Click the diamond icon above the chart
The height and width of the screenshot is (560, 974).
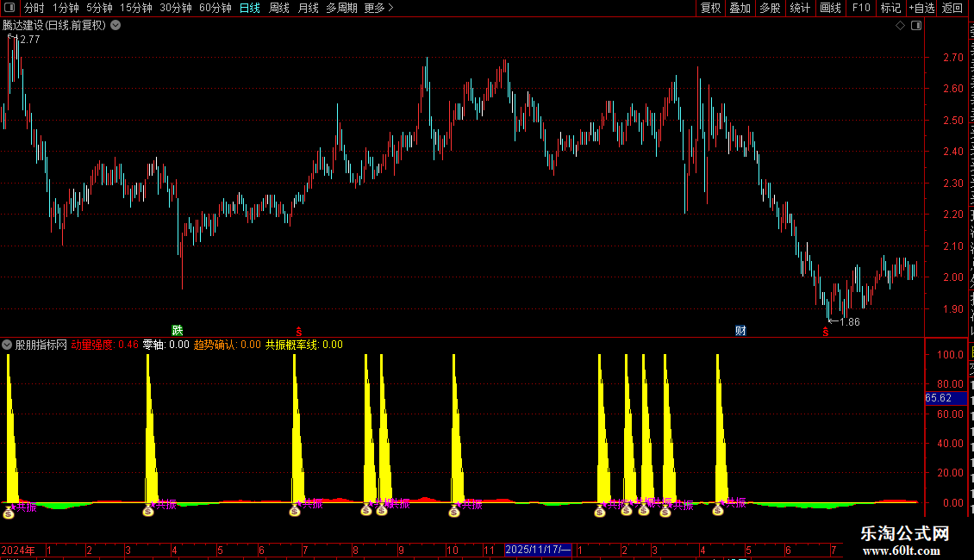tap(900, 26)
